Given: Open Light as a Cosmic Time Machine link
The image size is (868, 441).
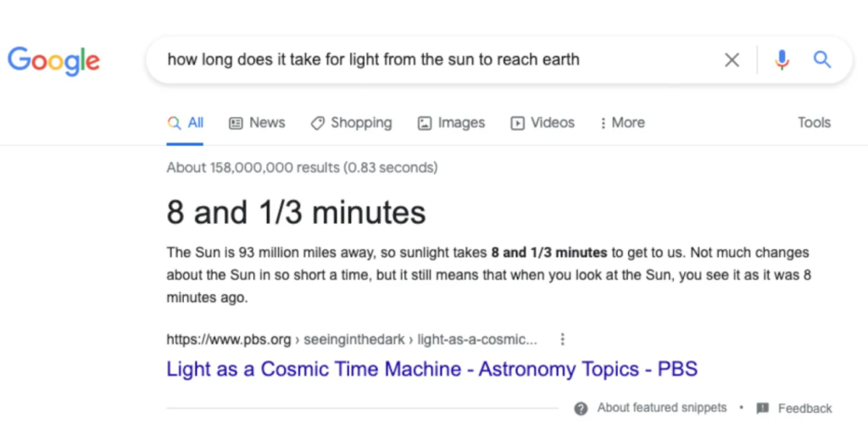Looking at the screenshot, I should 431,369.
